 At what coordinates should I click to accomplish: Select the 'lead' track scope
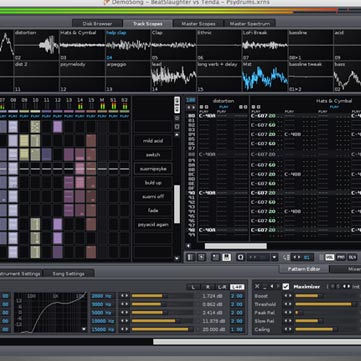coord(174,76)
